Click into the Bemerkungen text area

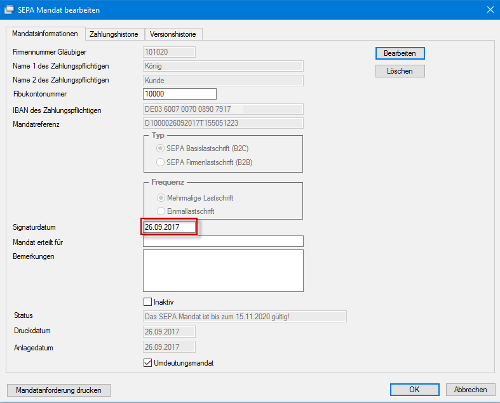click(x=223, y=270)
